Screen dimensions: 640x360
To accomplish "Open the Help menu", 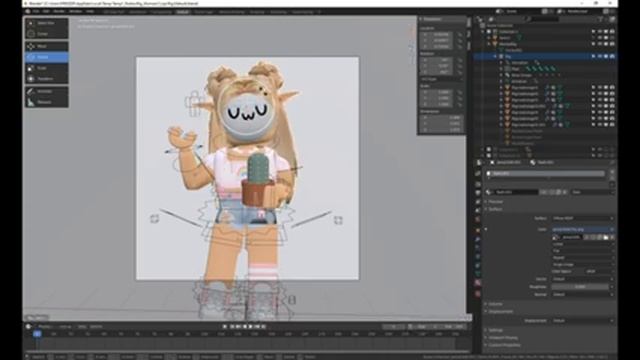I will 90,11.
